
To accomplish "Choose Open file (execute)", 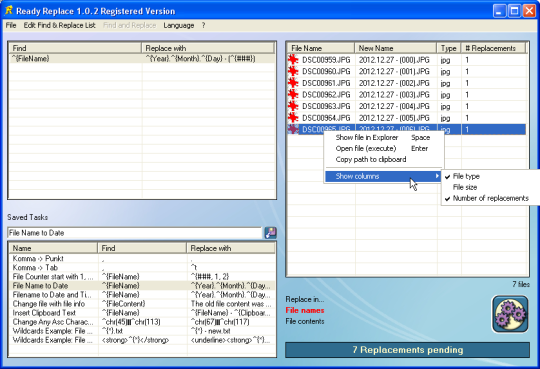I will point(383,148).
